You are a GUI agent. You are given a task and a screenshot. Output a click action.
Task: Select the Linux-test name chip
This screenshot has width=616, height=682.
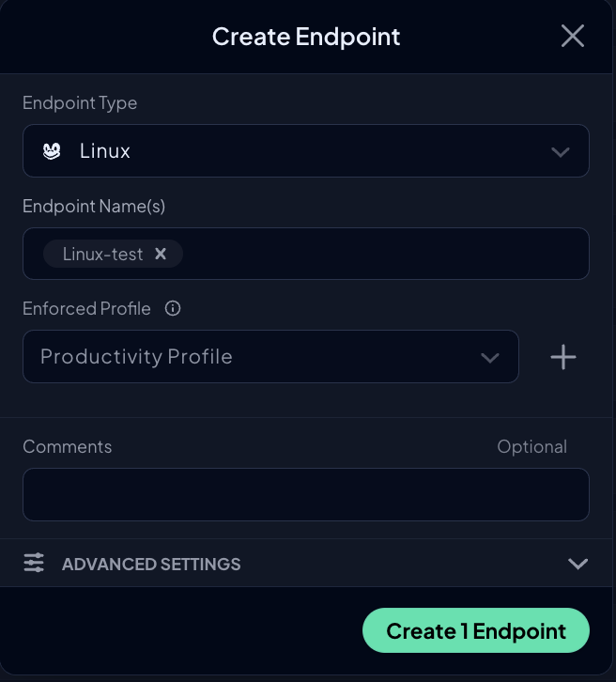click(x=102, y=254)
